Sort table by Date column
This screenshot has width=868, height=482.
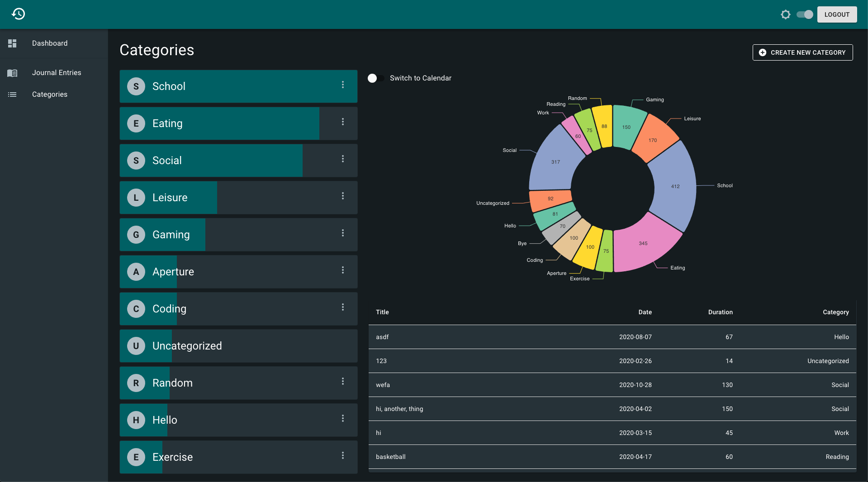[x=645, y=312]
